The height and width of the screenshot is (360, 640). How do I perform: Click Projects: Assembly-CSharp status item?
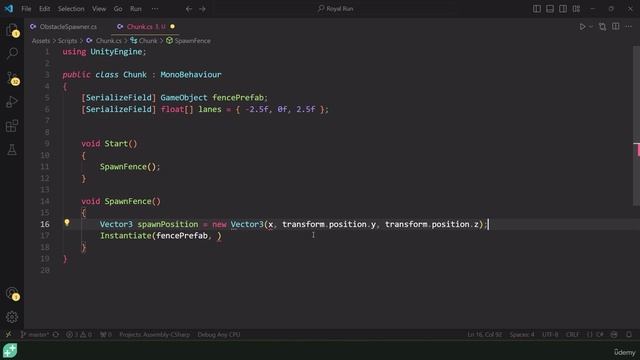click(154, 334)
